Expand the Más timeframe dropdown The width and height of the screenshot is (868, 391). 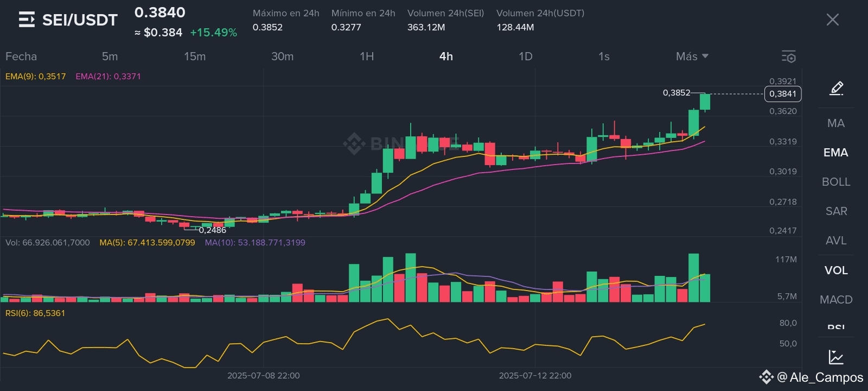pyautogui.click(x=692, y=56)
